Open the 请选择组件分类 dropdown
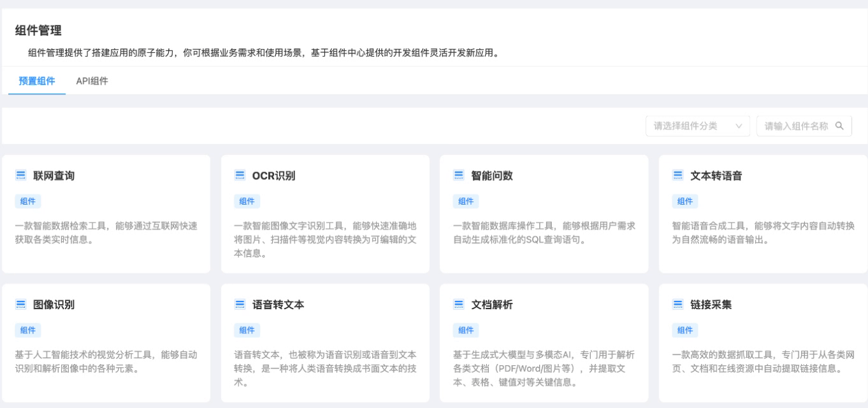 click(691, 126)
